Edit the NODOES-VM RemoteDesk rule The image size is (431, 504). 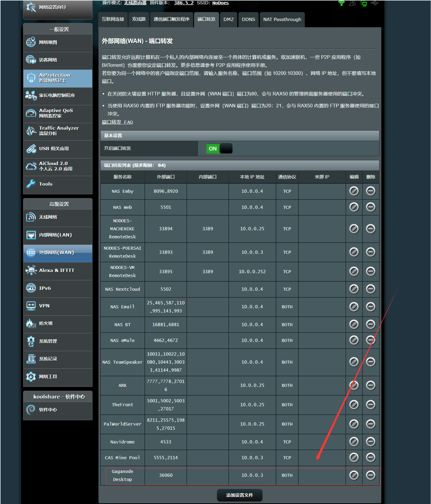pyautogui.click(x=354, y=271)
